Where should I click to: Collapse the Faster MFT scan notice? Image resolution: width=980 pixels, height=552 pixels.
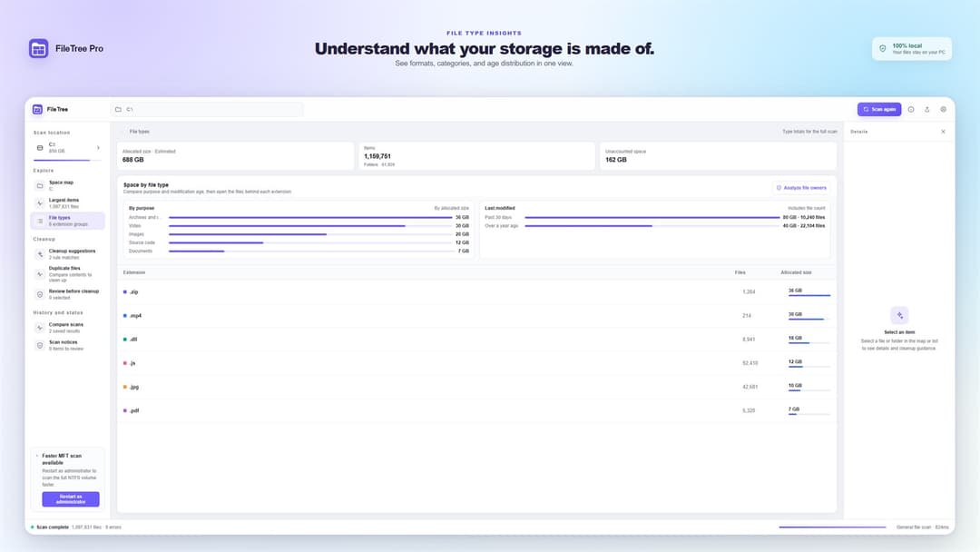37,456
